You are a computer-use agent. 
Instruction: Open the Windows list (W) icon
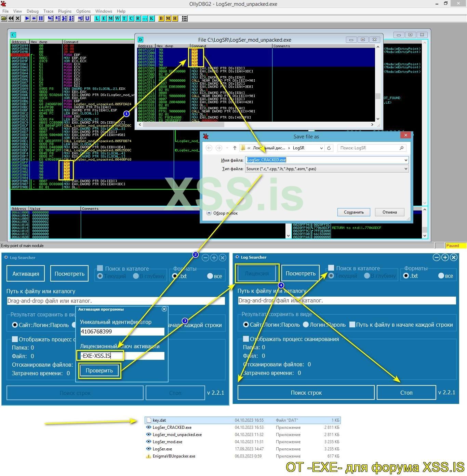click(118, 18)
